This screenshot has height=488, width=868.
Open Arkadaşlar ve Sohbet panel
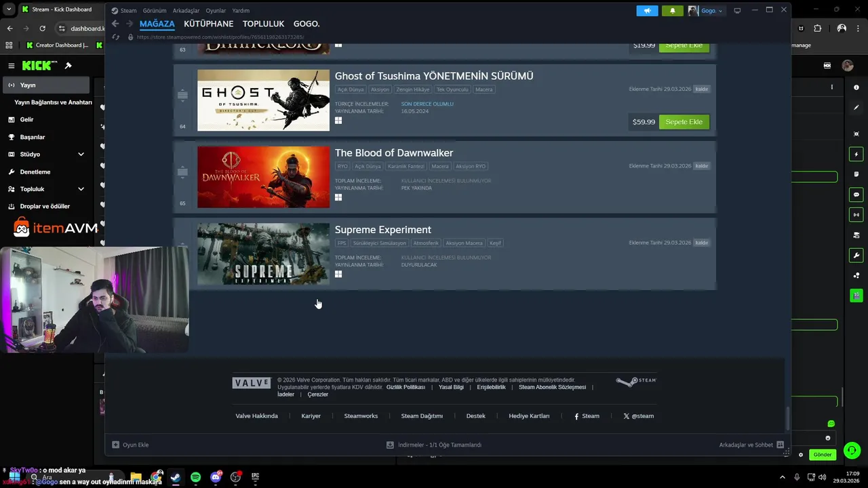tap(751, 445)
